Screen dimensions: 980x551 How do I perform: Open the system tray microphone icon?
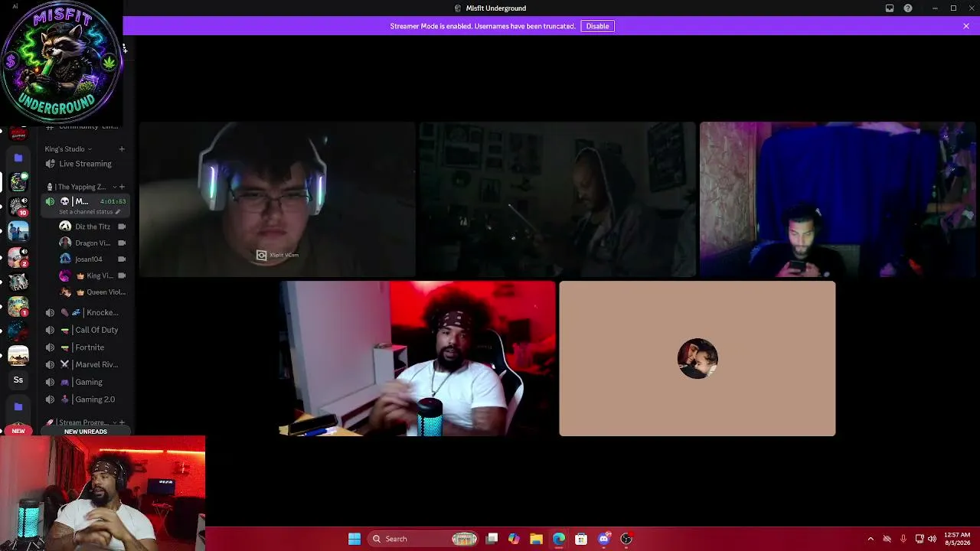tap(903, 539)
